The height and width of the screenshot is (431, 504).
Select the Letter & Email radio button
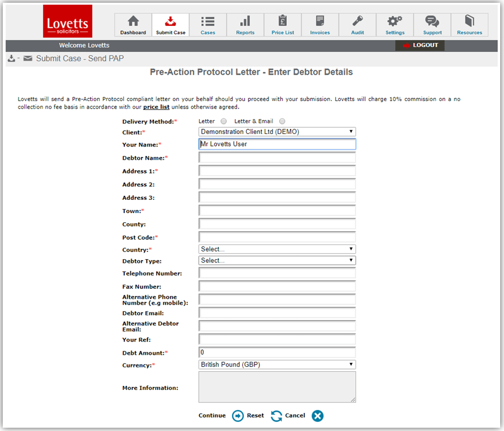tap(283, 121)
